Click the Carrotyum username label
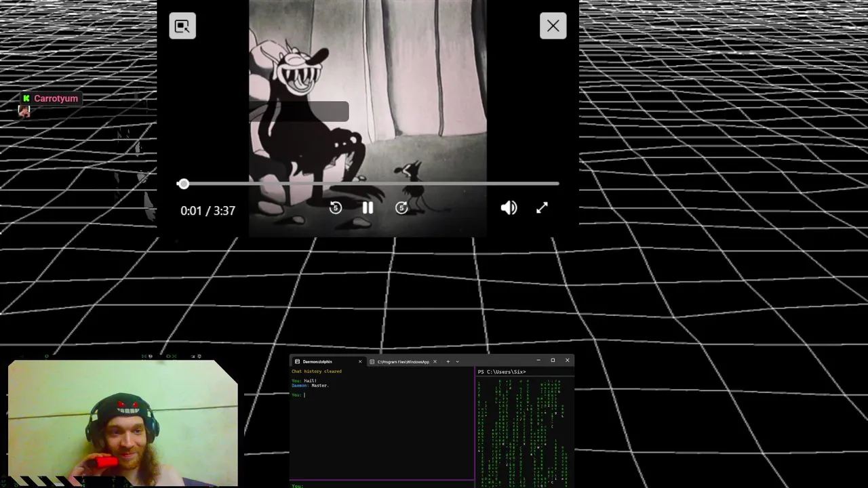 tap(56, 98)
